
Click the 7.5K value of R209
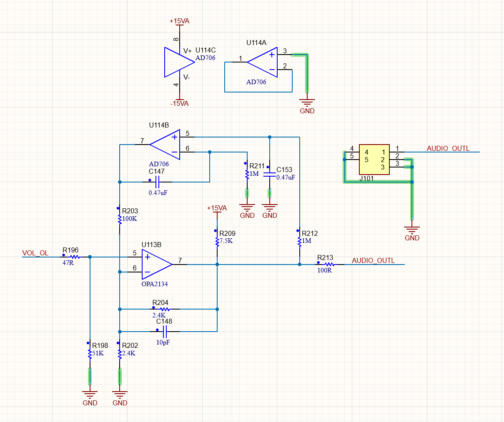(226, 241)
